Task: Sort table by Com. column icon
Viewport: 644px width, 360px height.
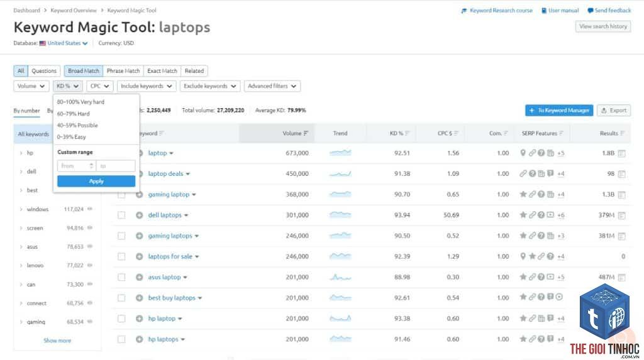Action: 506,133
